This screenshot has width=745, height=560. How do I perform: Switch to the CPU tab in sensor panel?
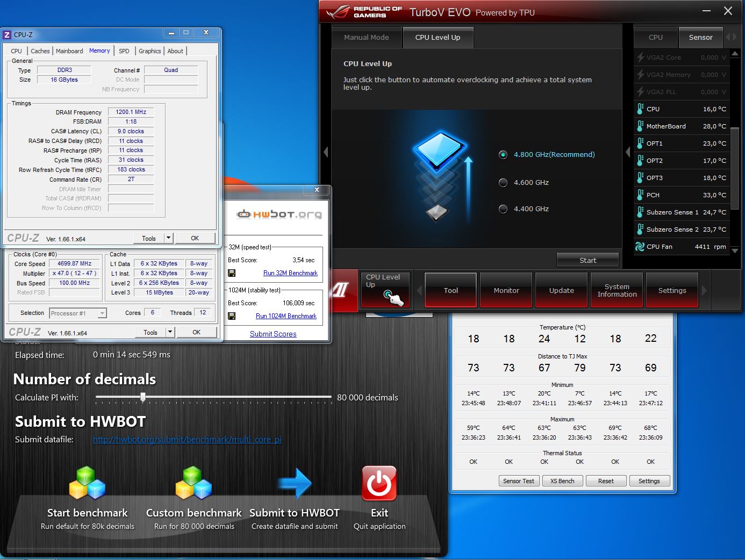656,38
